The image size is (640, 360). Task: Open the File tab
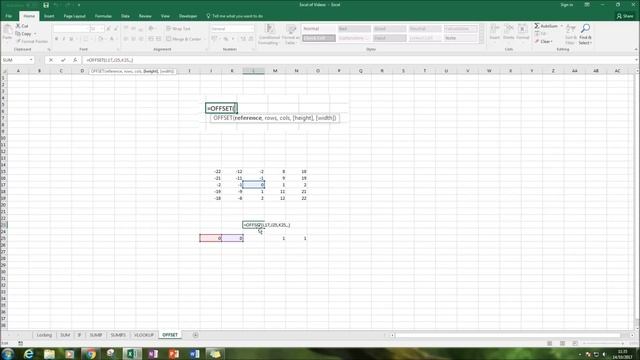[x=9, y=16]
